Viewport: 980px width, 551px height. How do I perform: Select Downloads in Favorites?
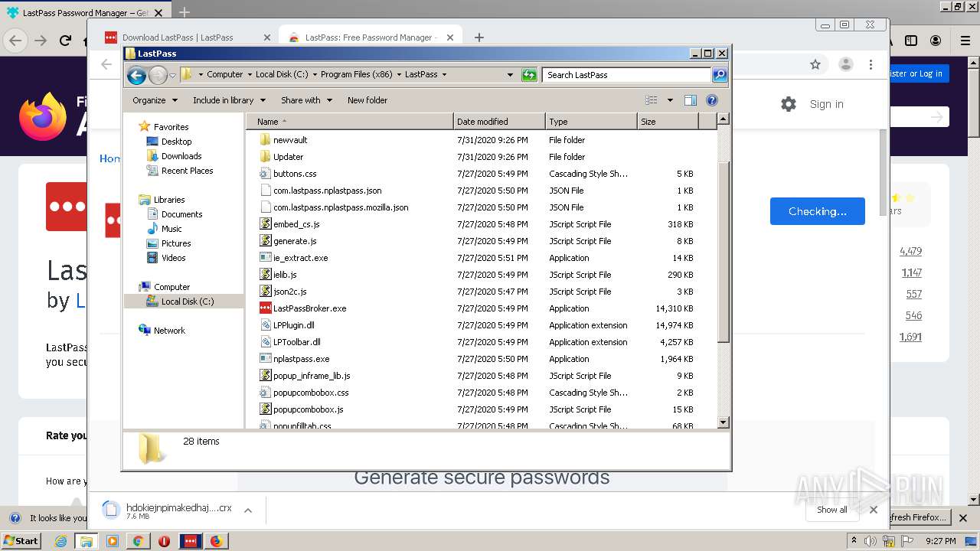[181, 156]
